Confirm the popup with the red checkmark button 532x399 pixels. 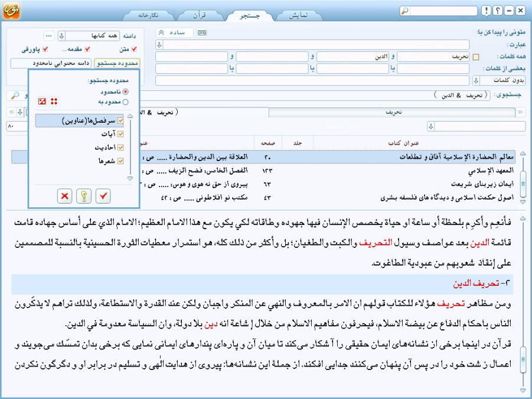point(103,196)
